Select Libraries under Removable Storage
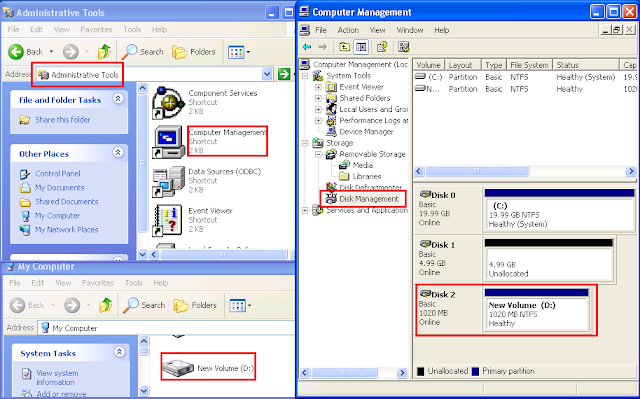640x399 pixels. click(x=367, y=176)
